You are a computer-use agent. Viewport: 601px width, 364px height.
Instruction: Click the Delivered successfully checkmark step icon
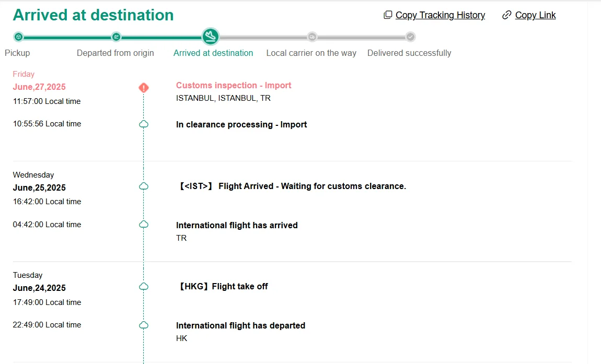411,37
